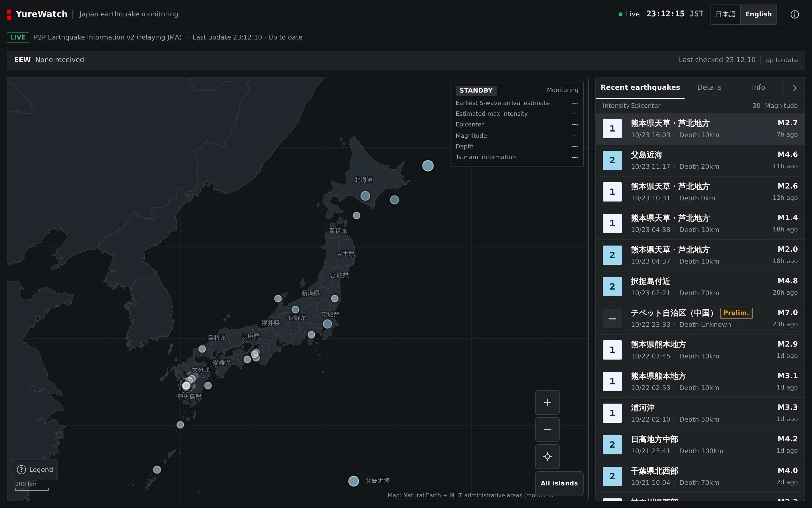This screenshot has height=508, width=812.
Task: Select the 父島近海 epicenter marker on map
Action: (353, 481)
